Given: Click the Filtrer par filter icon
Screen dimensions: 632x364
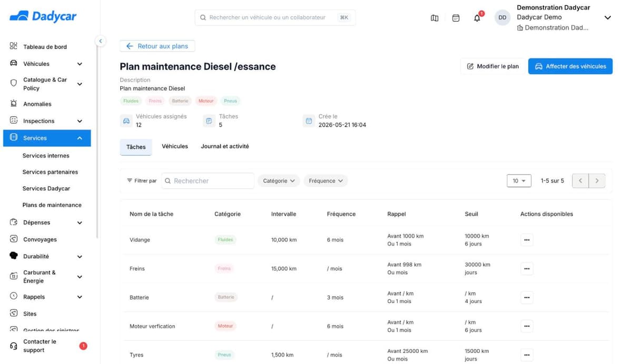Looking at the screenshot, I should 130,180.
